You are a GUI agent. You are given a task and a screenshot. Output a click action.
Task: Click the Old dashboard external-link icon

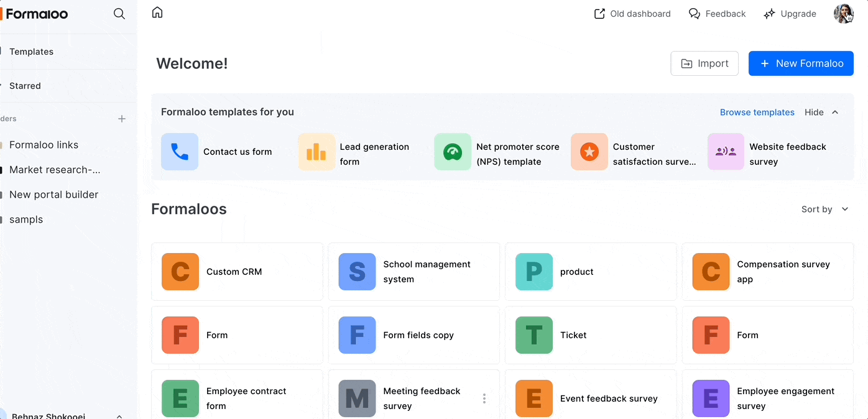click(599, 14)
